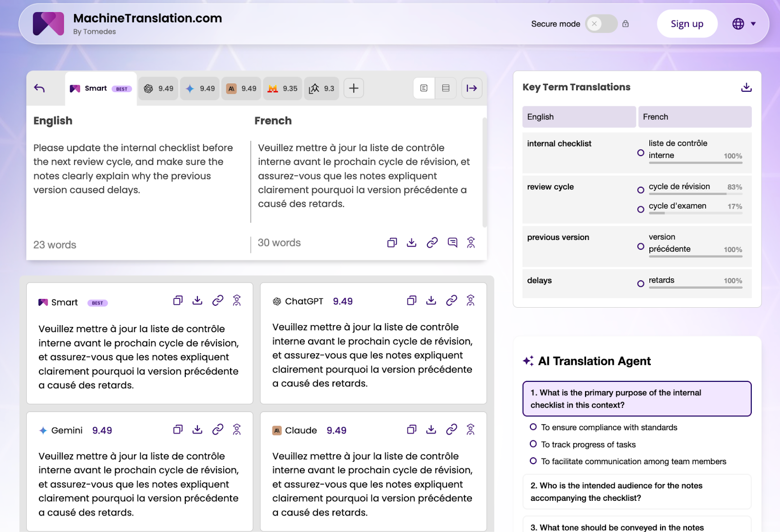The height and width of the screenshot is (532, 780).
Task: Select question 2 about intended audience
Action: tap(637, 492)
